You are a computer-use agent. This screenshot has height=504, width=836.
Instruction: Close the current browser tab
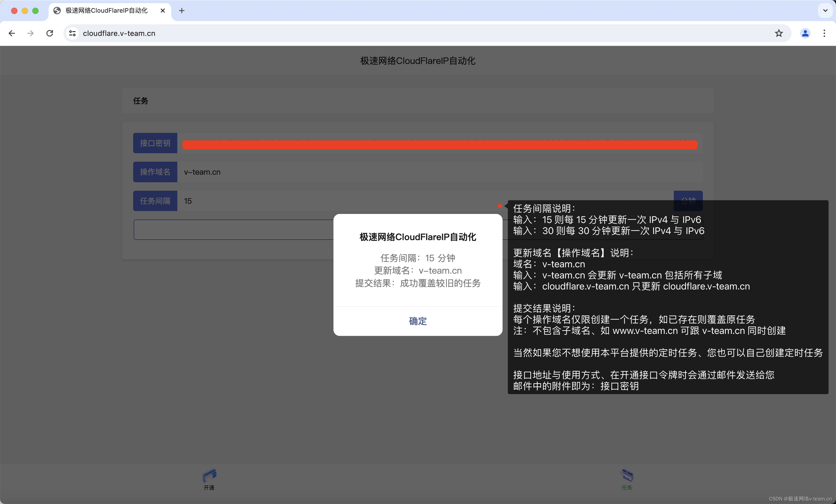(163, 11)
